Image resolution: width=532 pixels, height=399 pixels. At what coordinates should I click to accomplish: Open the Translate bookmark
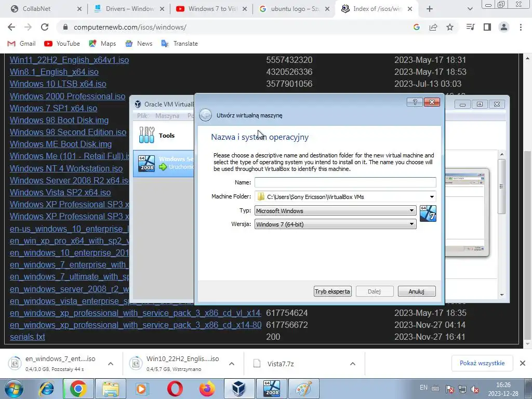click(179, 44)
